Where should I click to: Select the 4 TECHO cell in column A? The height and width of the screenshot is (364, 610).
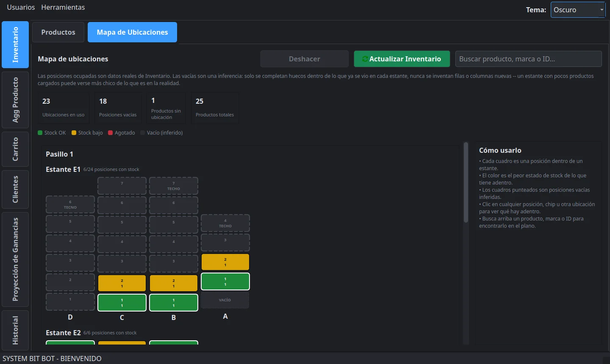point(225,223)
